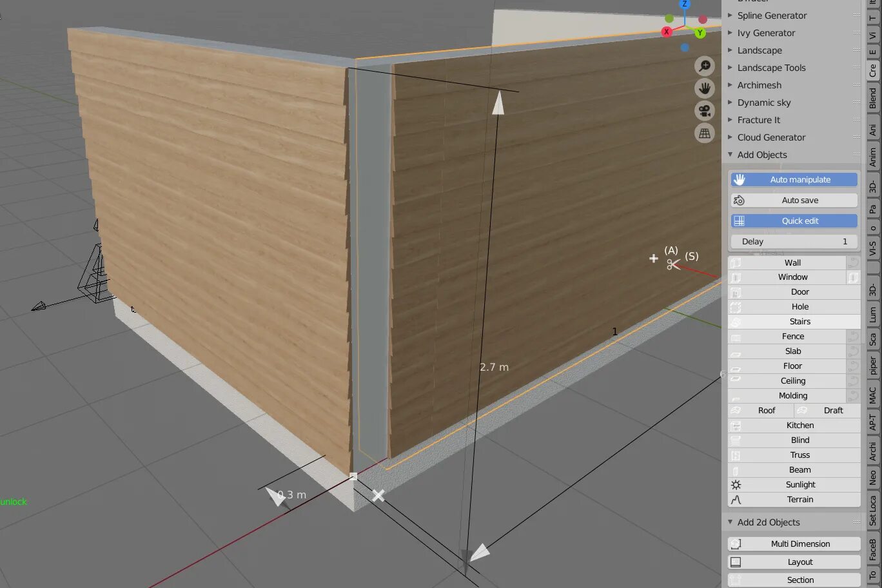Screen dimensions: 882x588
Task: Toggle Quick edit option
Action: tap(794, 221)
